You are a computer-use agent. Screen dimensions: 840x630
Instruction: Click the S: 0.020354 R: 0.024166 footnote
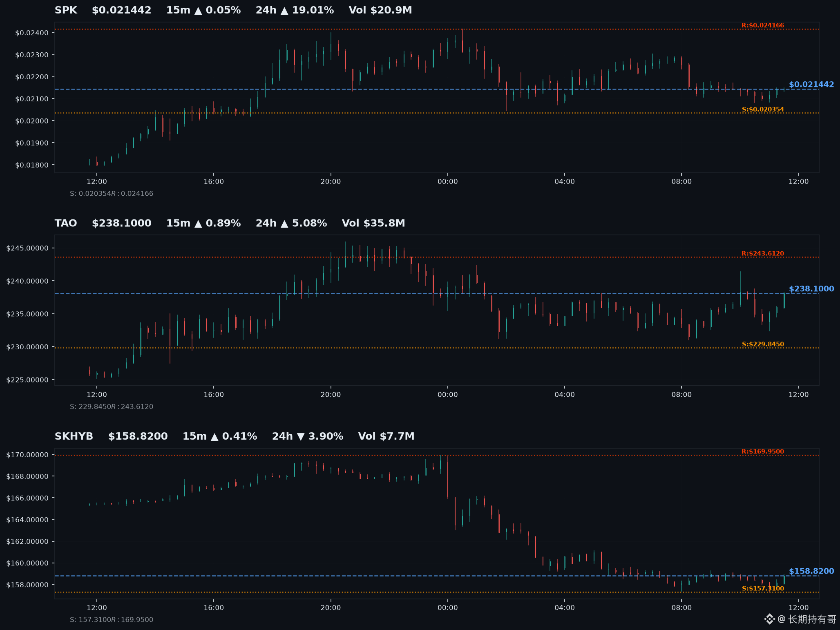click(112, 194)
